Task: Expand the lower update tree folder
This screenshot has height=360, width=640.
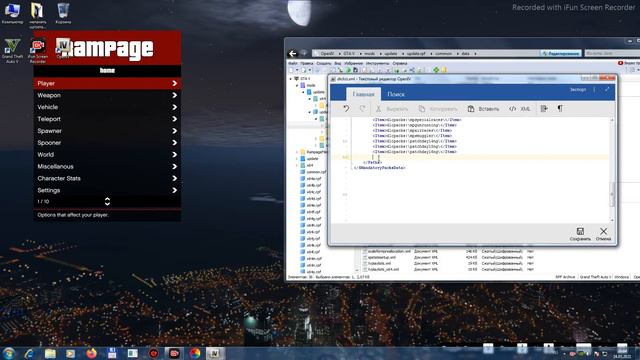Action: [x=297, y=158]
